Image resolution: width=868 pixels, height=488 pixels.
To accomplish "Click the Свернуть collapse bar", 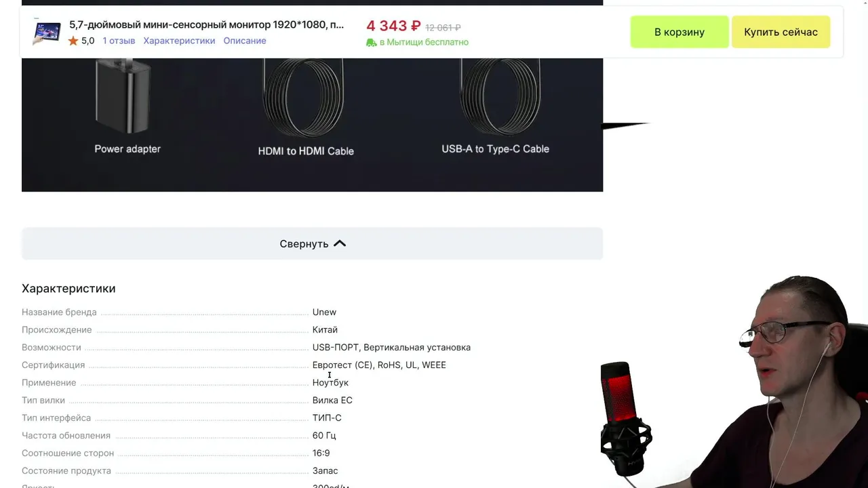I will (312, 243).
